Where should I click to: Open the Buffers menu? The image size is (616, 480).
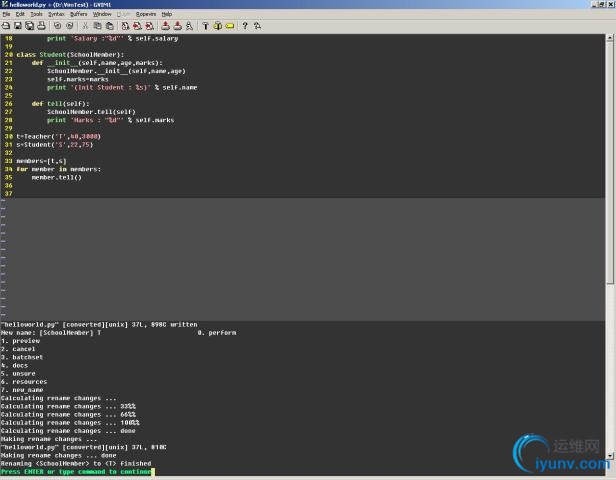click(x=79, y=14)
